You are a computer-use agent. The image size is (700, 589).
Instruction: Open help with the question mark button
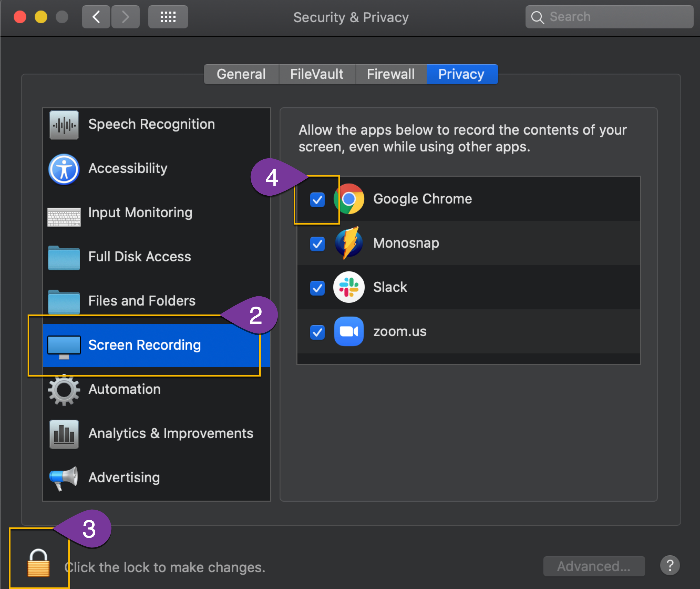click(x=670, y=565)
